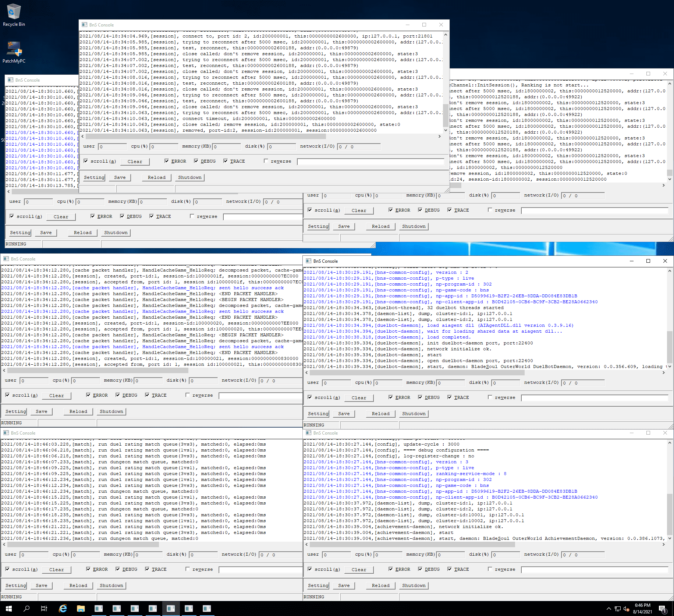Open the PatchMyPC desktop icon

[x=14, y=52]
